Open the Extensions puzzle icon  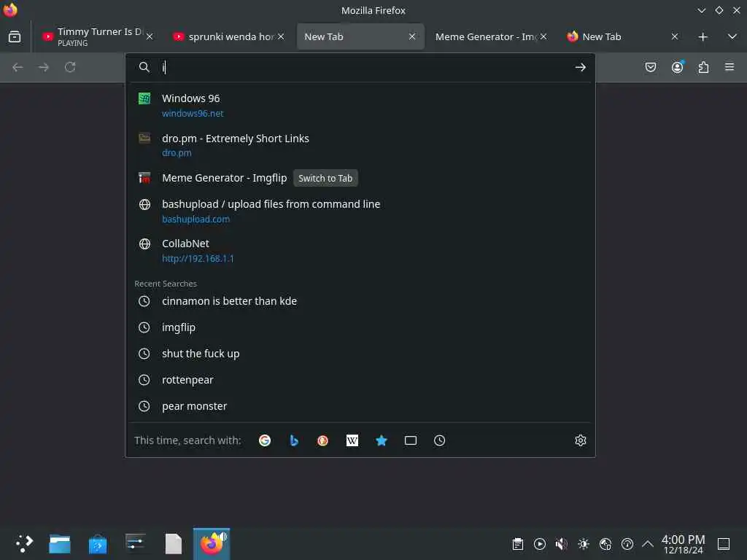(x=703, y=67)
